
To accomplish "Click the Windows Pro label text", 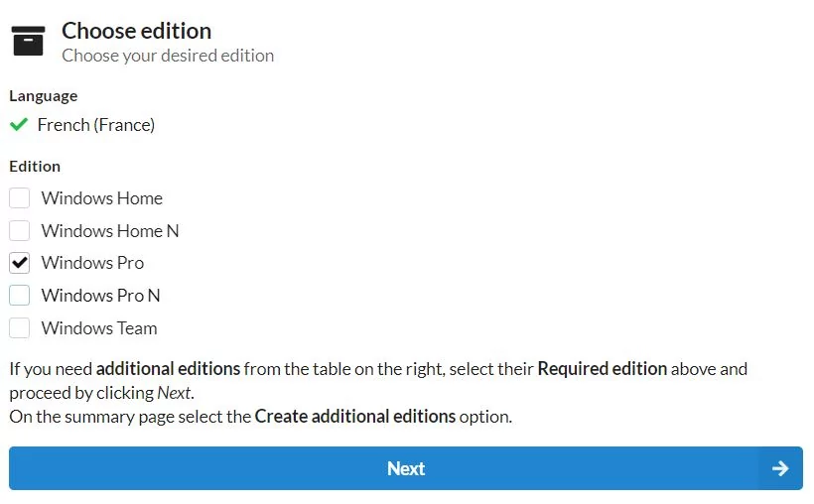I will coord(93,263).
